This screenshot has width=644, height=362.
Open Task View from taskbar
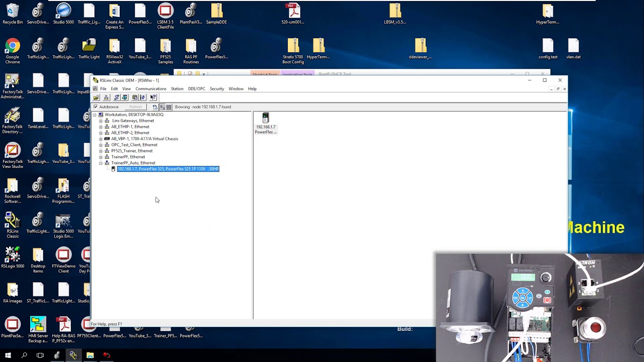point(40,355)
